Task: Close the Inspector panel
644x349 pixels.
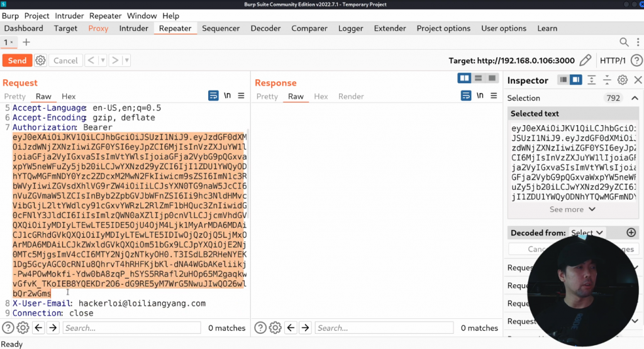Action: pos(638,80)
